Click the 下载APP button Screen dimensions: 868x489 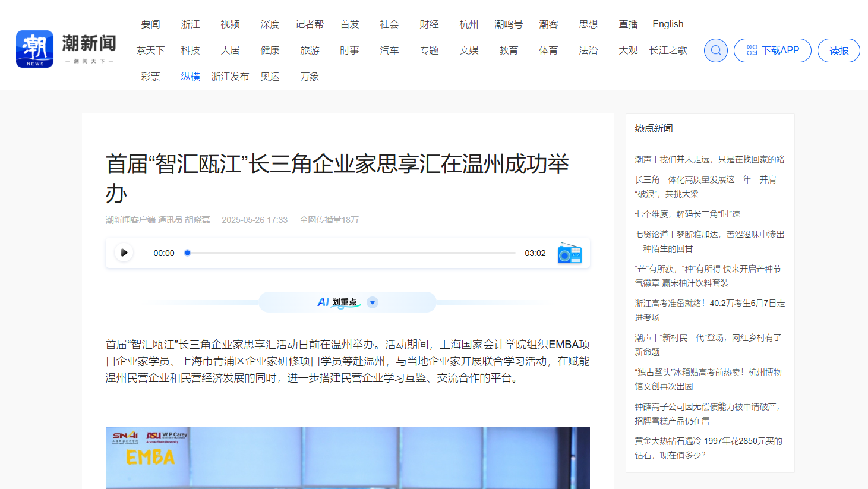click(772, 51)
